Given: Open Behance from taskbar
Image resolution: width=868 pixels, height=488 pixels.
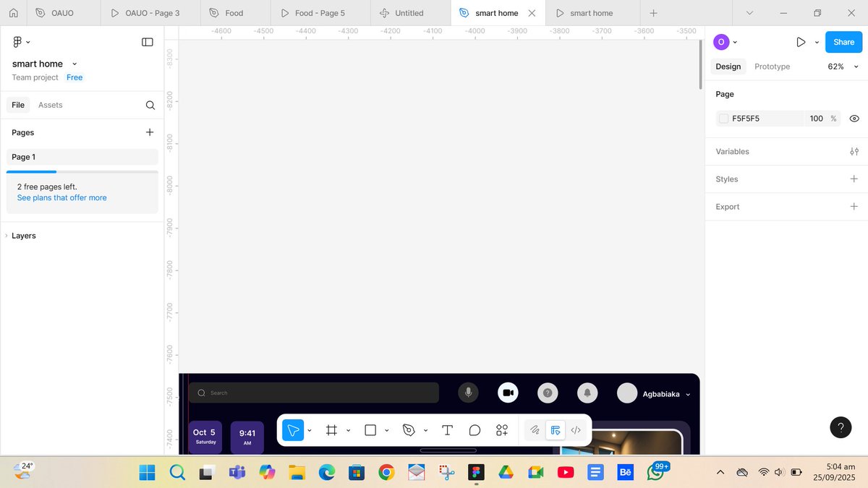Looking at the screenshot, I should tap(626, 473).
